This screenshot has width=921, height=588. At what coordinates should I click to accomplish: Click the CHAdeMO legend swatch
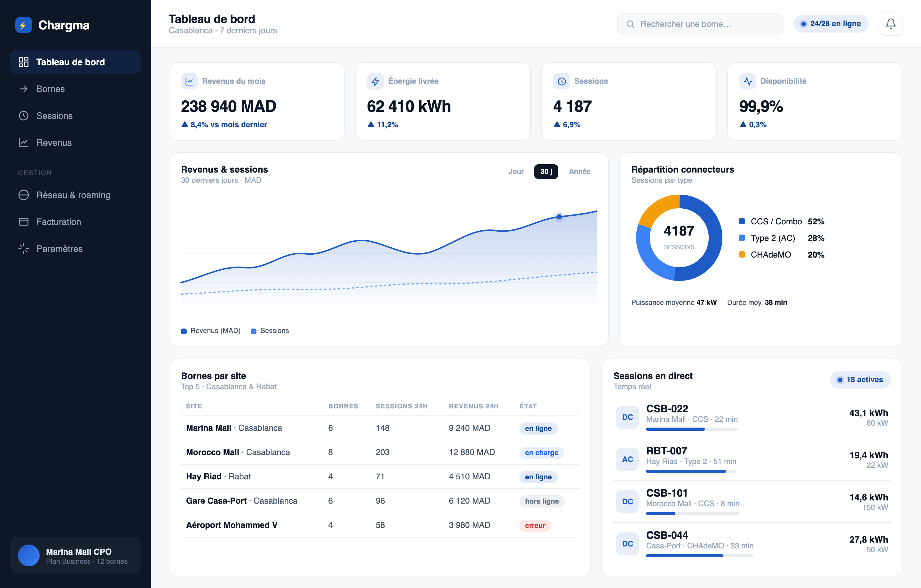point(742,254)
